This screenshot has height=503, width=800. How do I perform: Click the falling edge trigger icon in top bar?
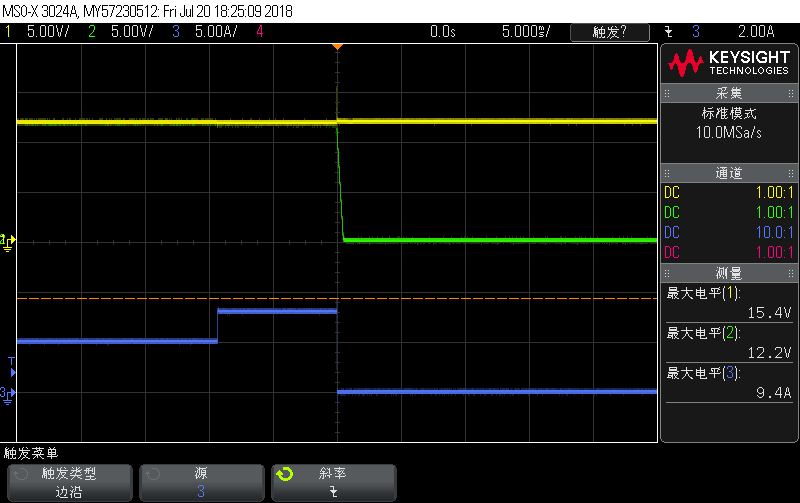point(669,32)
